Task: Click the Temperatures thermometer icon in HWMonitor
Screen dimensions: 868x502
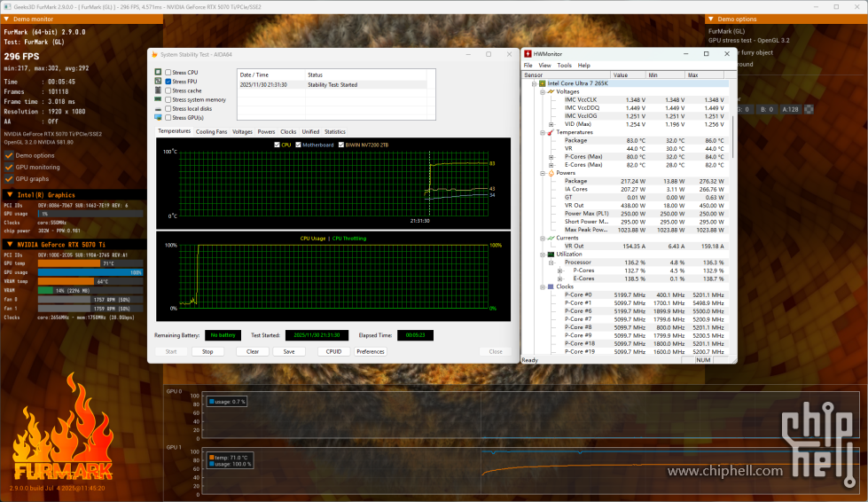Action: pos(551,132)
